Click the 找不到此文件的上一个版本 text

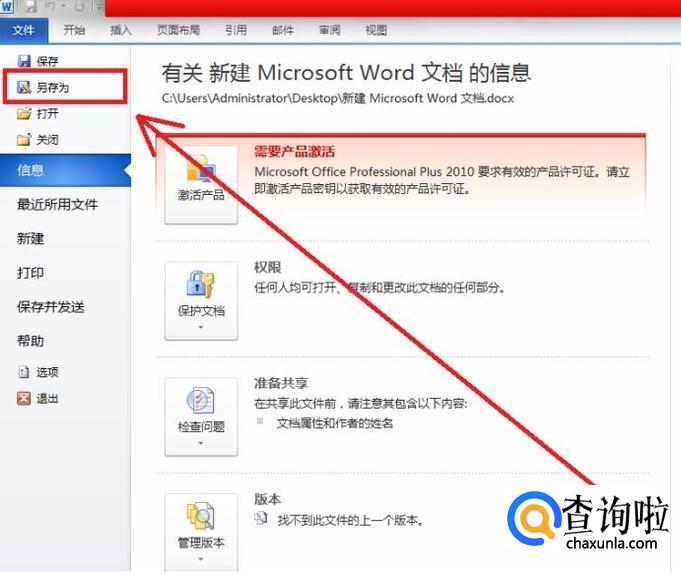click(350, 520)
